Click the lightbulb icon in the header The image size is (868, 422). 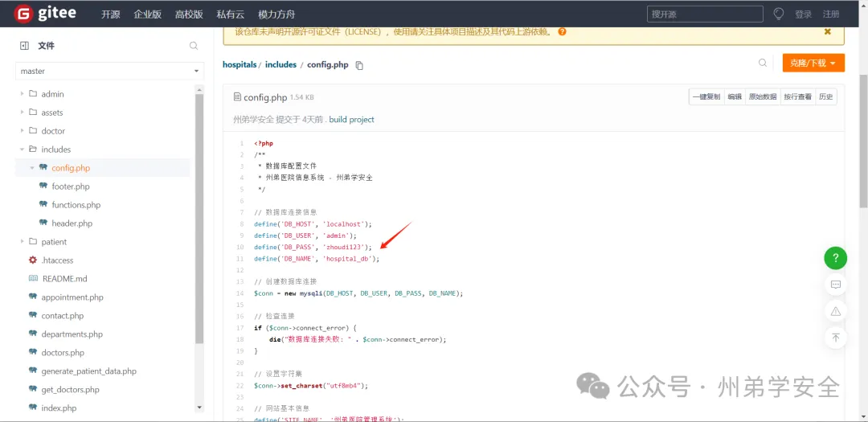point(779,14)
